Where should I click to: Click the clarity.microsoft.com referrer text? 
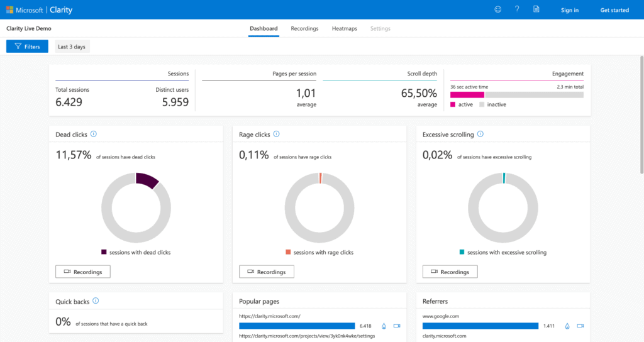pyautogui.click(x=445, y=336)
